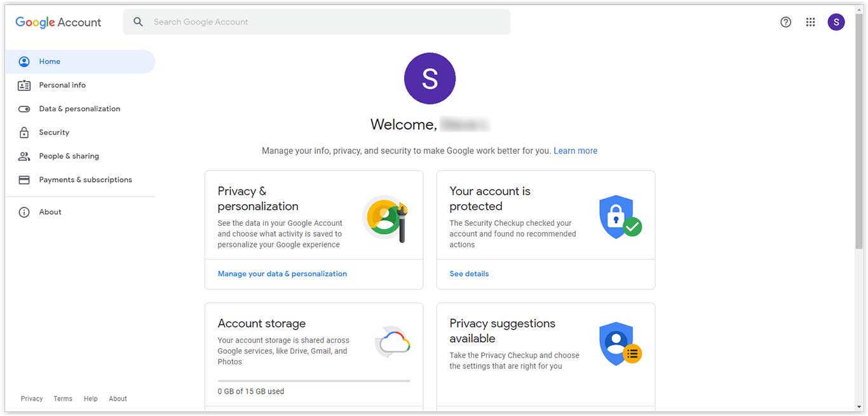868x416 pixels.
Task: Click the Terms footer link
Action: click(63, 399)
